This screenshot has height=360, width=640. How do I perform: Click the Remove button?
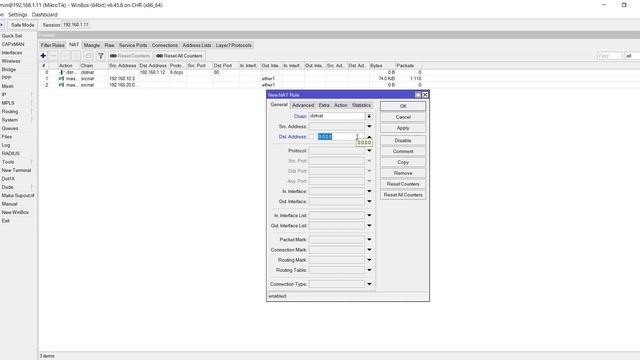403,173
